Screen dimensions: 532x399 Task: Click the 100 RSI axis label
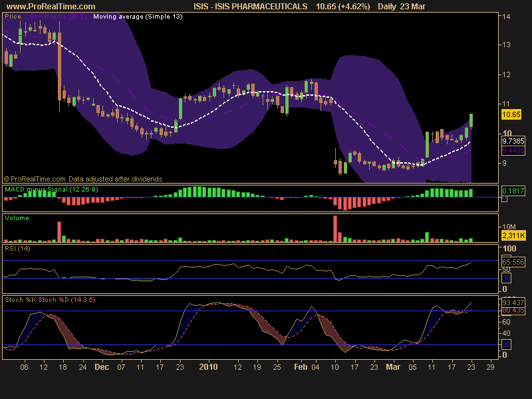tap(509, 248)
